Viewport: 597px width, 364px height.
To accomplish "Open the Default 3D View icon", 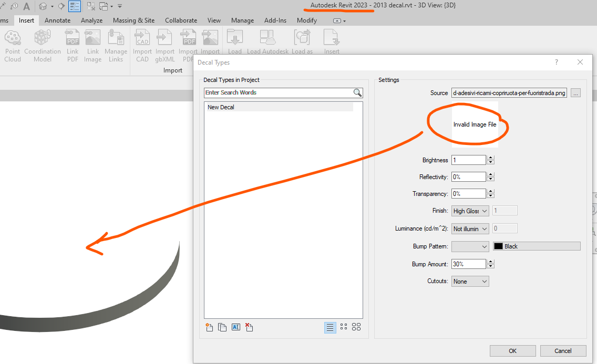I will coord(43,6).
